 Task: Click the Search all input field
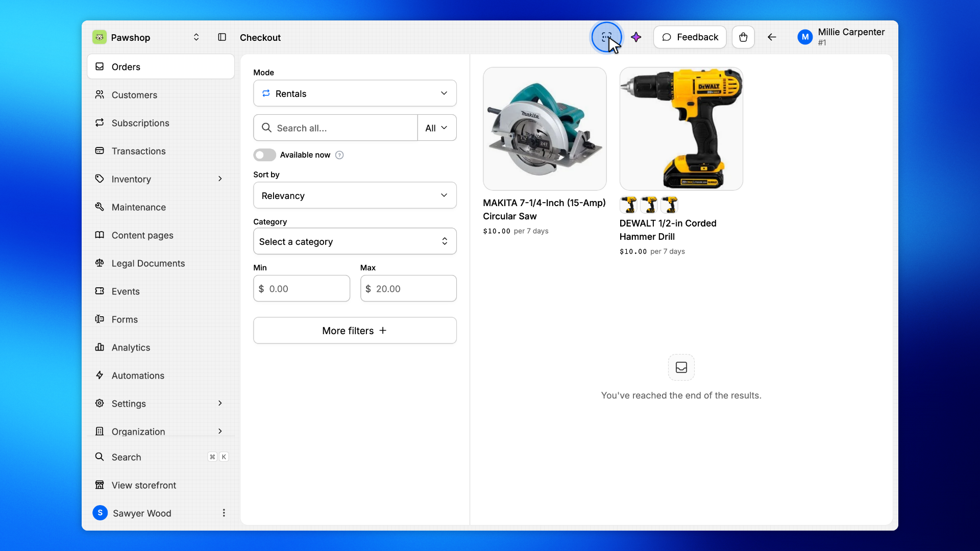tap(335, 128)
